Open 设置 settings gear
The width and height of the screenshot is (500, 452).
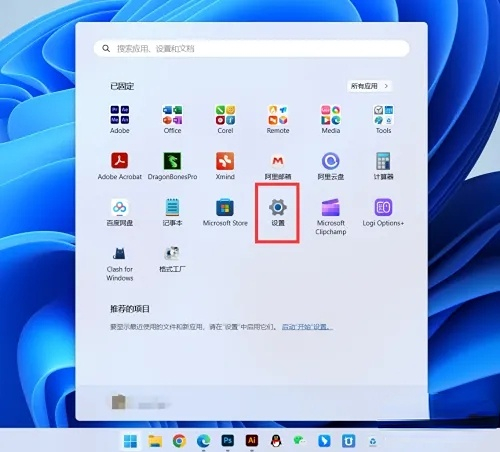click(x=278, y=212)
